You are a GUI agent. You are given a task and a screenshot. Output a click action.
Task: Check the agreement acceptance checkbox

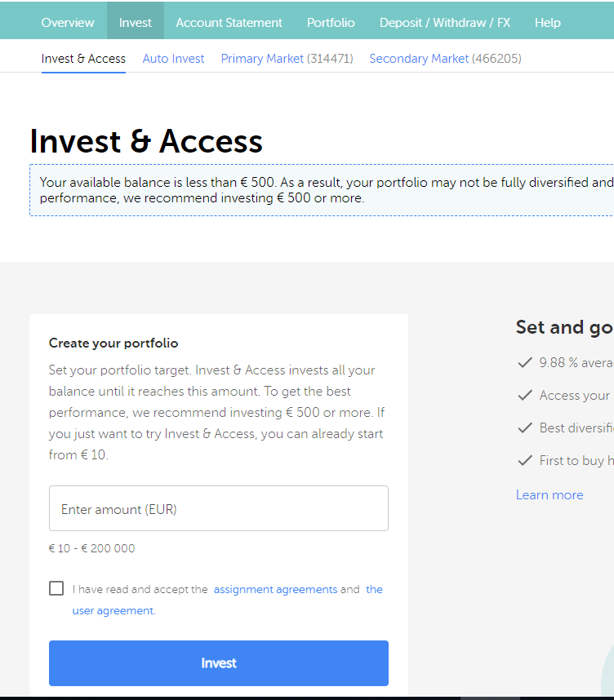click(x=56, y=588)
